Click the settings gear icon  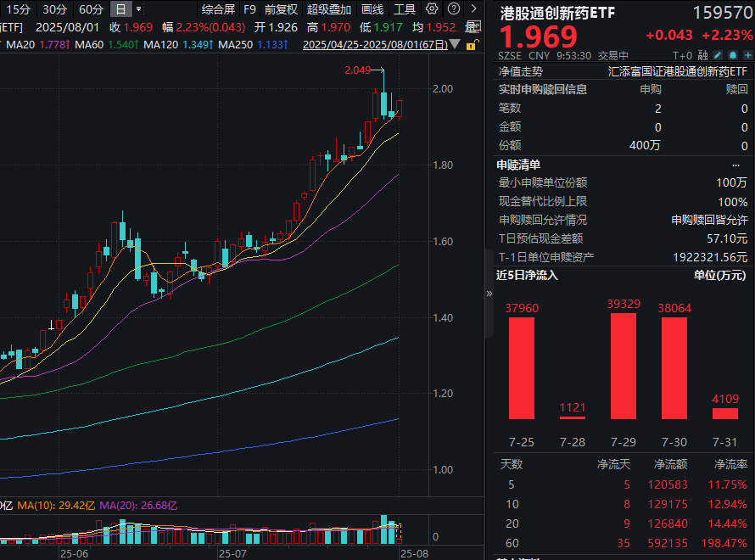click(431, 9)
